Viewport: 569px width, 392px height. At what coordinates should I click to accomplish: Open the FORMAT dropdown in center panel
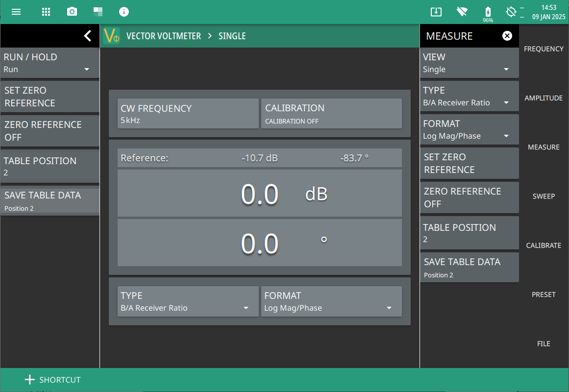pyautogui.click(x=331, y=301)
